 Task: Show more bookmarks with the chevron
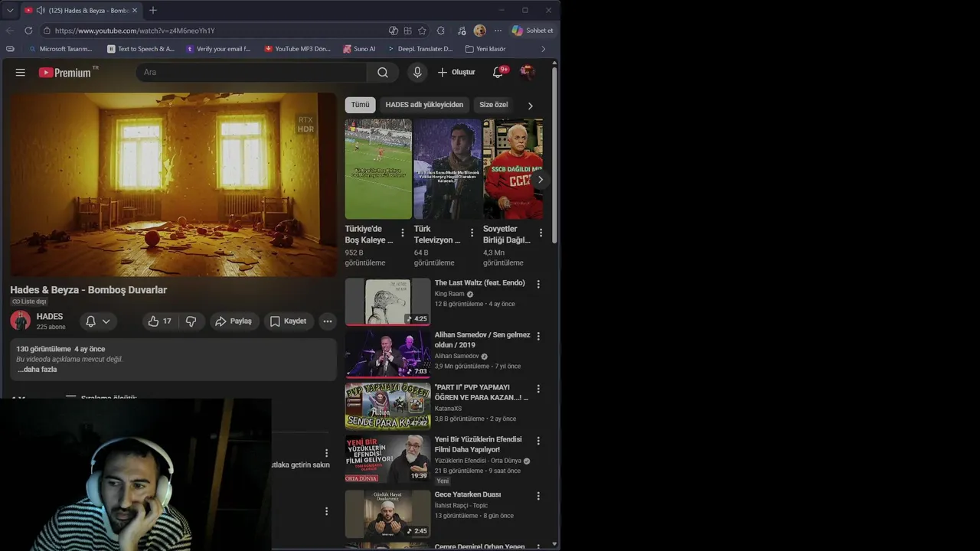tap(544, 49)
